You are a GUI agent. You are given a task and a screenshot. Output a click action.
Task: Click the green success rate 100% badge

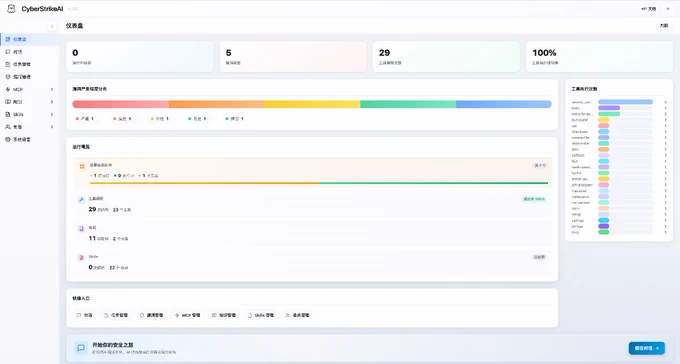pyautogui.click(x=534, y=199)
